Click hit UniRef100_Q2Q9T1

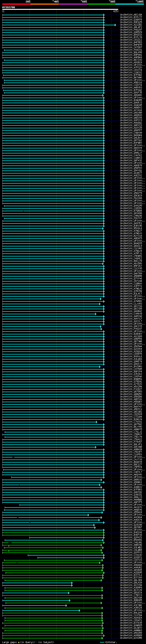coord(131,557)
